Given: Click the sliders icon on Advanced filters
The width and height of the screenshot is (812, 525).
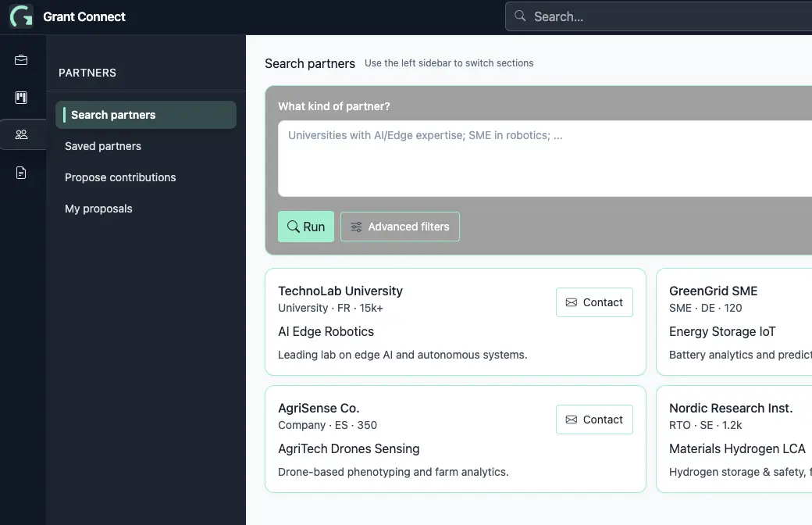Looking at the screenshot, I should pos(356,227).
